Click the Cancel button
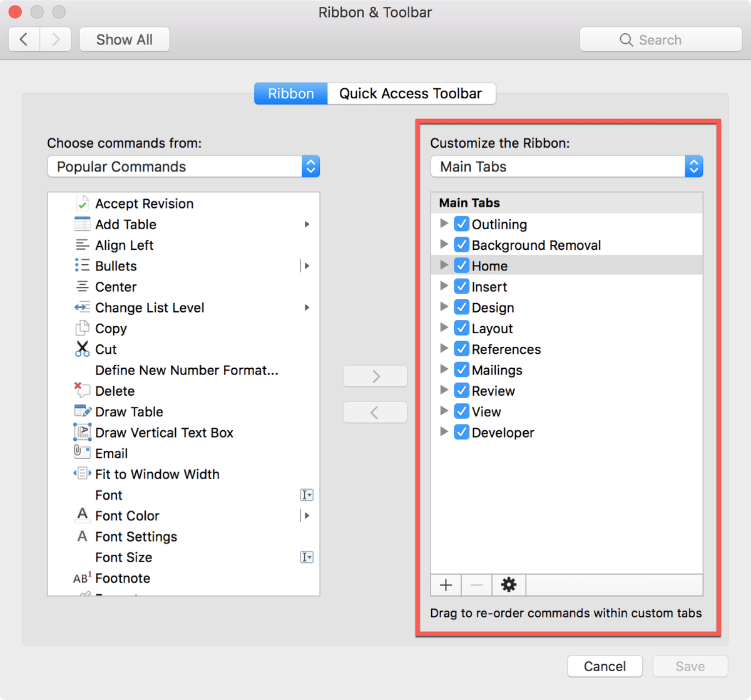Screen dimensions: 751x700 click(605, 666)
